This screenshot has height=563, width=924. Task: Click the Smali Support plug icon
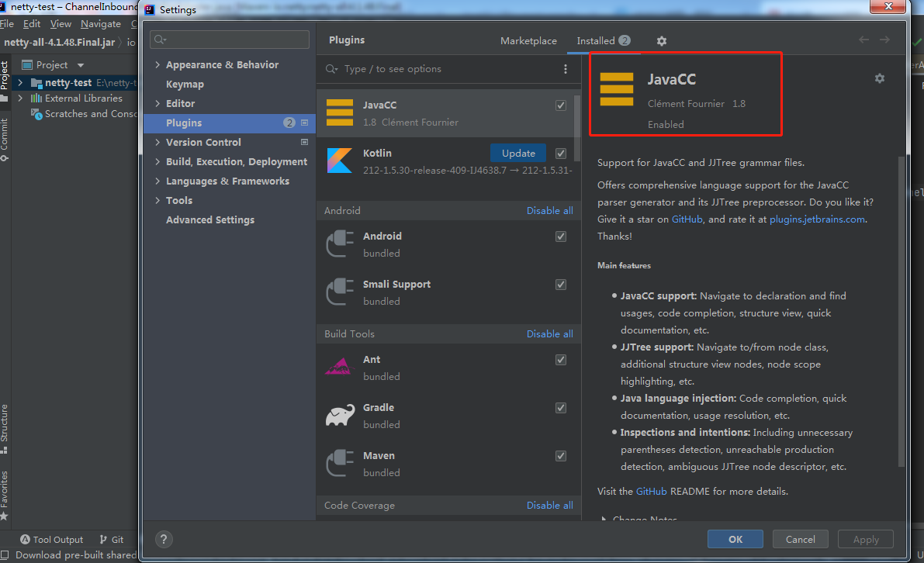click(x=340, y=292)
